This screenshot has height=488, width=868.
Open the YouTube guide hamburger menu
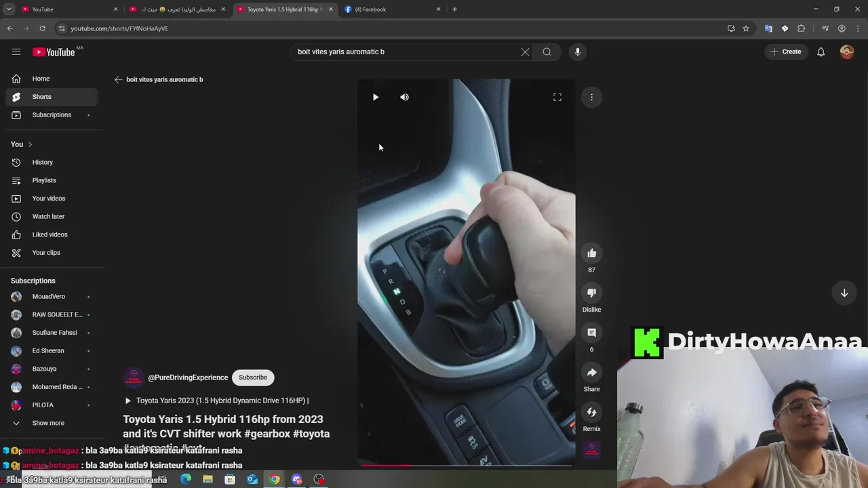pyautogui.click(x=16, y=52)
